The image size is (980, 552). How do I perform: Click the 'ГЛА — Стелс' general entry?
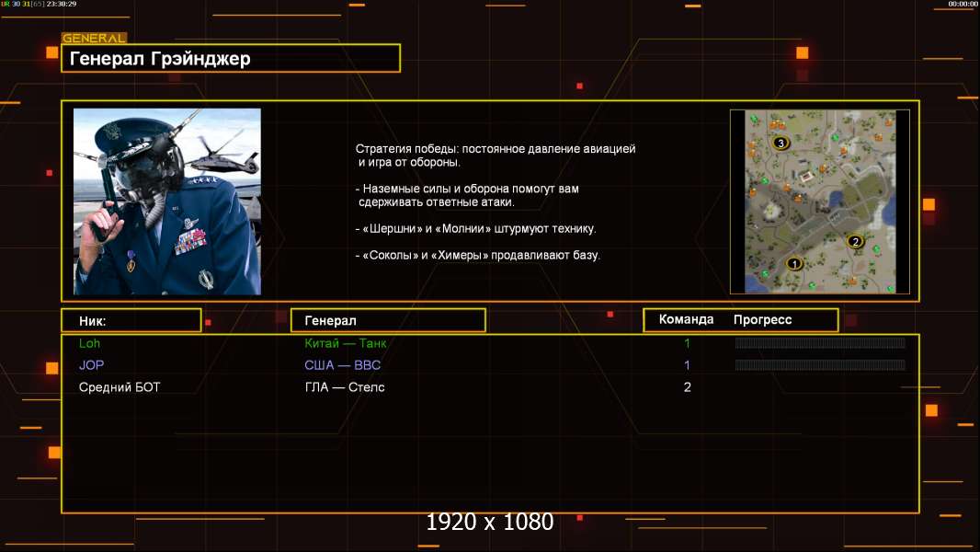click(345, 387)
